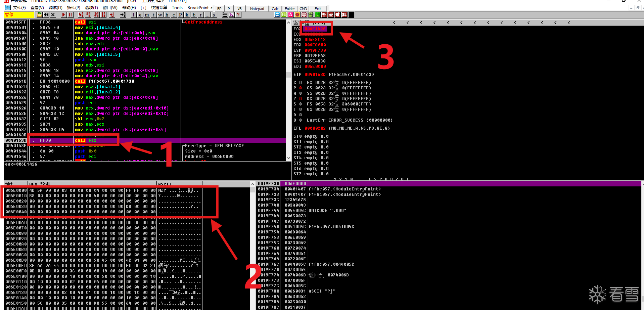Click the Folder button
This screenshot has width=644, height=310.
point(289,9)
